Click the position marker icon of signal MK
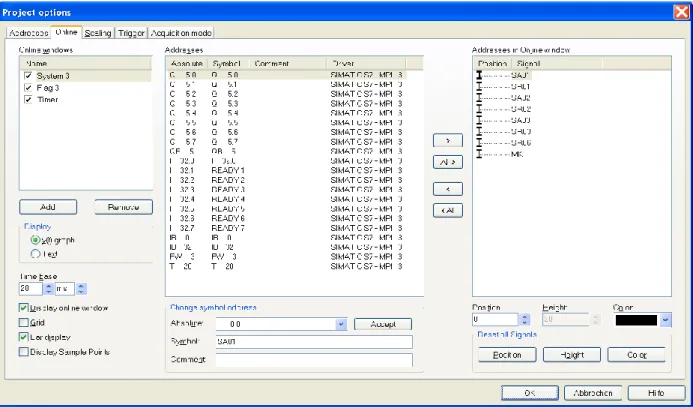This screenshot has width=693, height=408. coord(479,154)
